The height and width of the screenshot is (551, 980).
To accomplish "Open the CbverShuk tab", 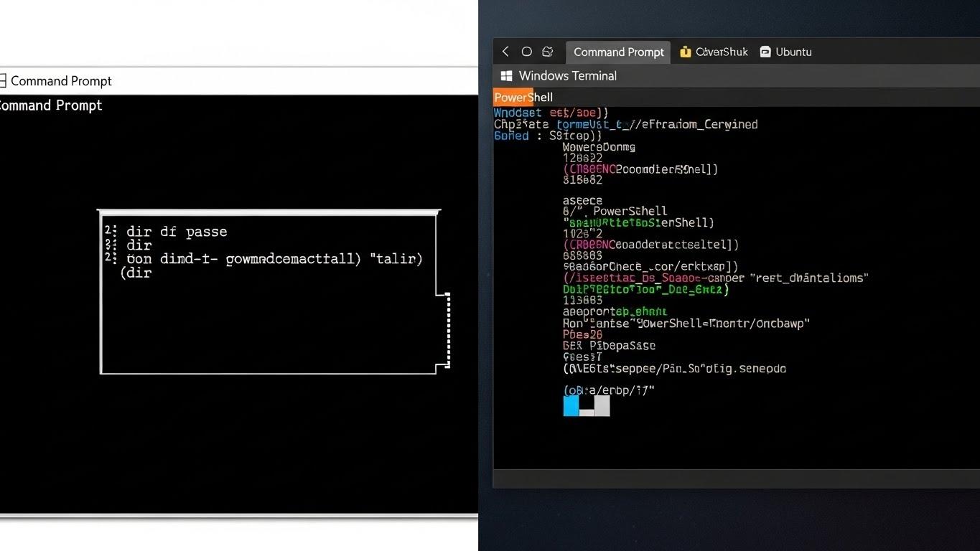I will point(714,52).
